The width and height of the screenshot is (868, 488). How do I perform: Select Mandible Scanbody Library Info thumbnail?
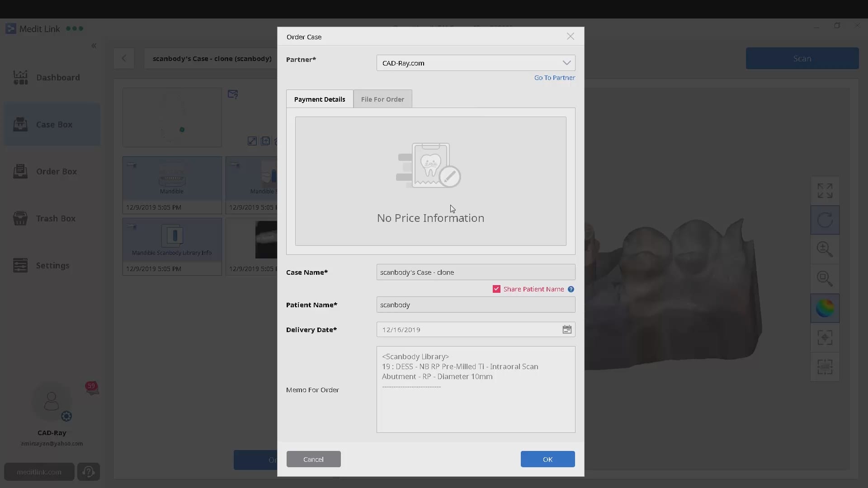[172, 246]
